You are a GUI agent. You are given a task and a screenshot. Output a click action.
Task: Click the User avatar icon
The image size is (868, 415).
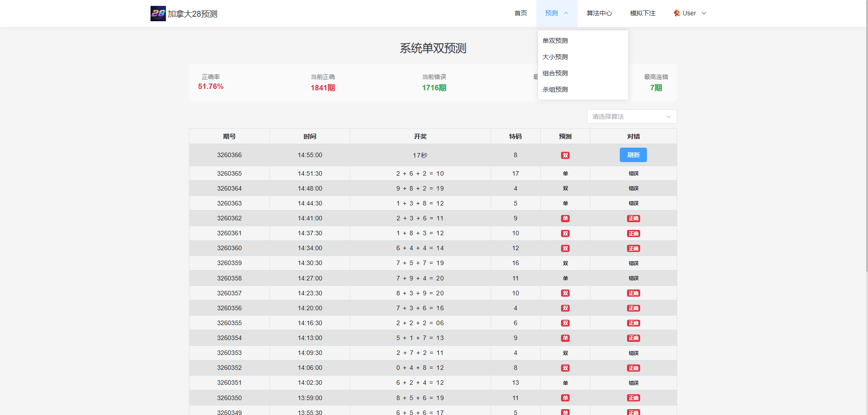point(677,13)
